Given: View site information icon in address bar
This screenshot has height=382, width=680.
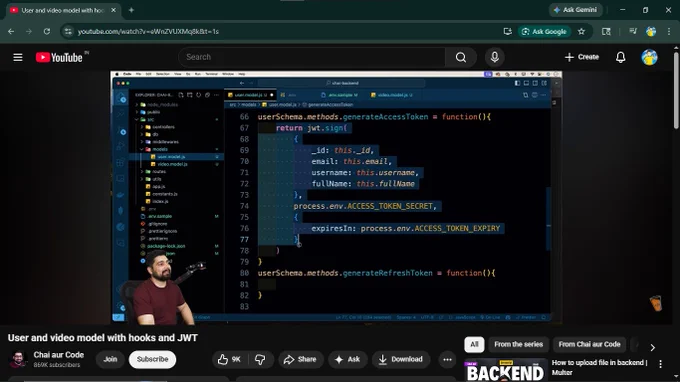Looking at the screenshot, I should coord(68,32).
